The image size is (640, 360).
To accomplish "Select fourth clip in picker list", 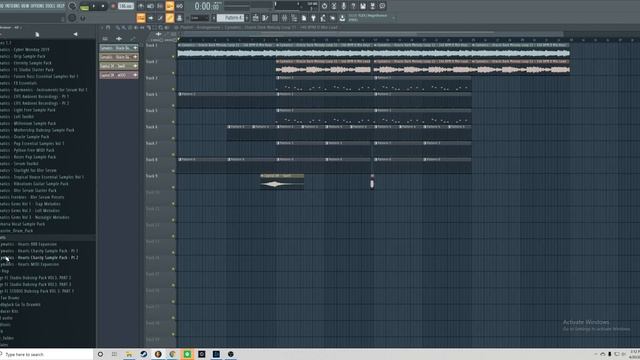I will click(x=119, y=75).
